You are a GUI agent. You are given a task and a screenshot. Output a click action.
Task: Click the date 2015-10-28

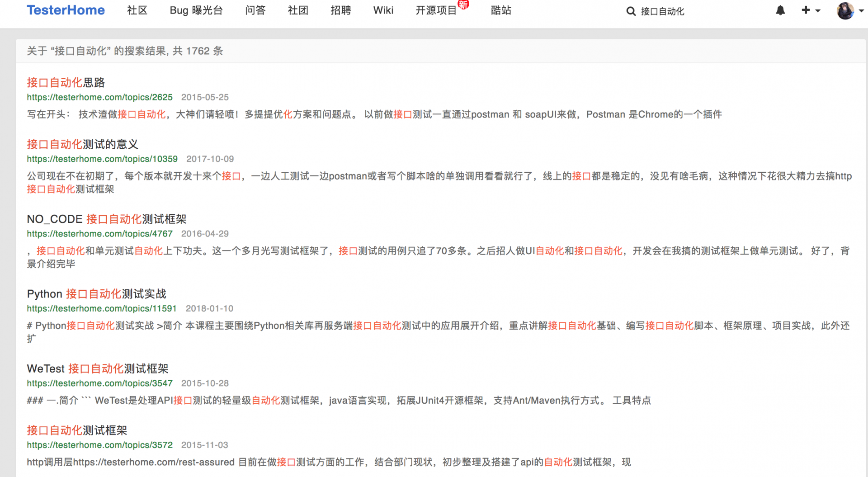[x=205, y=383]
